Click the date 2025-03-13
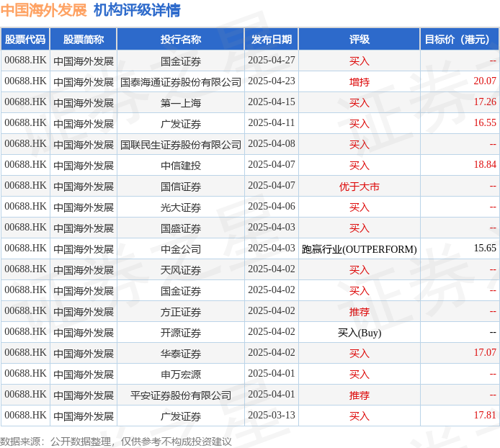 click(x=272, y=415)
